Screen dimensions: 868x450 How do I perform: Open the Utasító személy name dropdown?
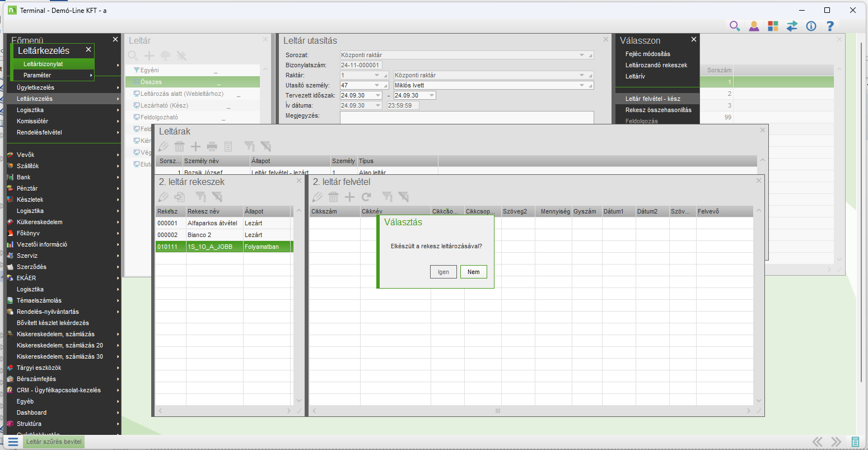pyautogui.click(x=582, y=85)
